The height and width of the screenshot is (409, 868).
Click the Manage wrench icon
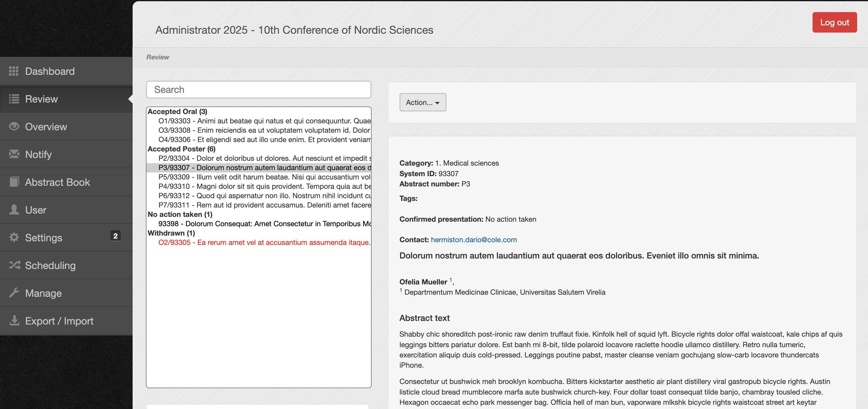point(14,293)
